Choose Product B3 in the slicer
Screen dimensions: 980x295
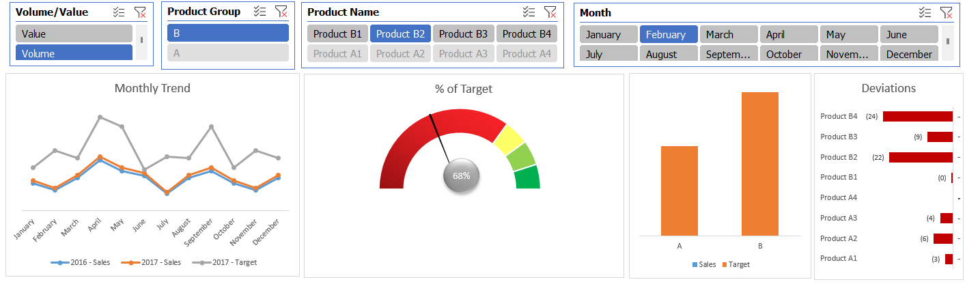point(463,34)
